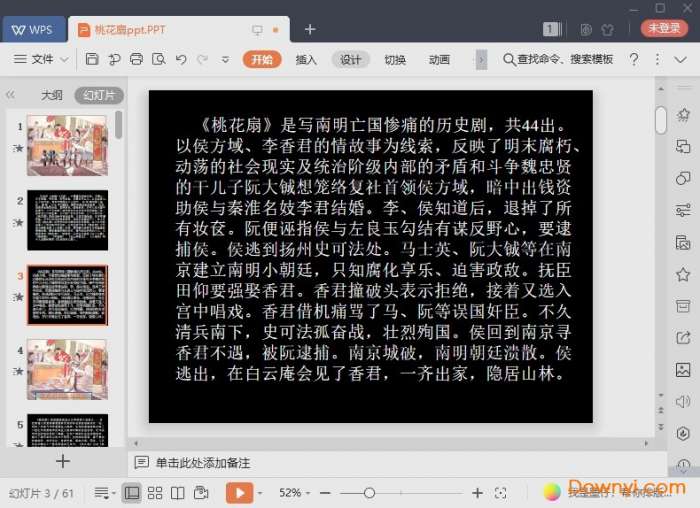Click the zoom slider handle
The width and height of the screenshot is (700, 508).
tap(369, 493)
